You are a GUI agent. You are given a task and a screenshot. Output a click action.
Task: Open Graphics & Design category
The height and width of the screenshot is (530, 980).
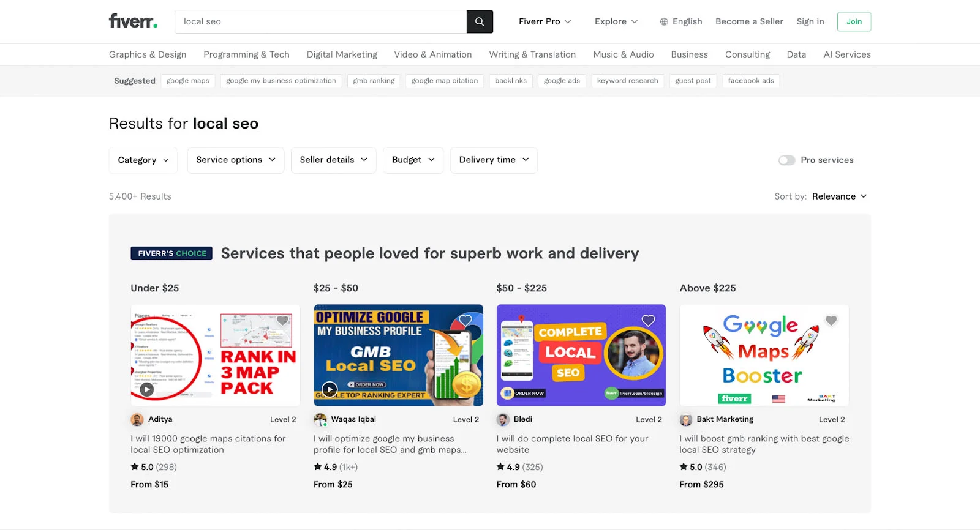pyautogui.click(x=148, y=54)
